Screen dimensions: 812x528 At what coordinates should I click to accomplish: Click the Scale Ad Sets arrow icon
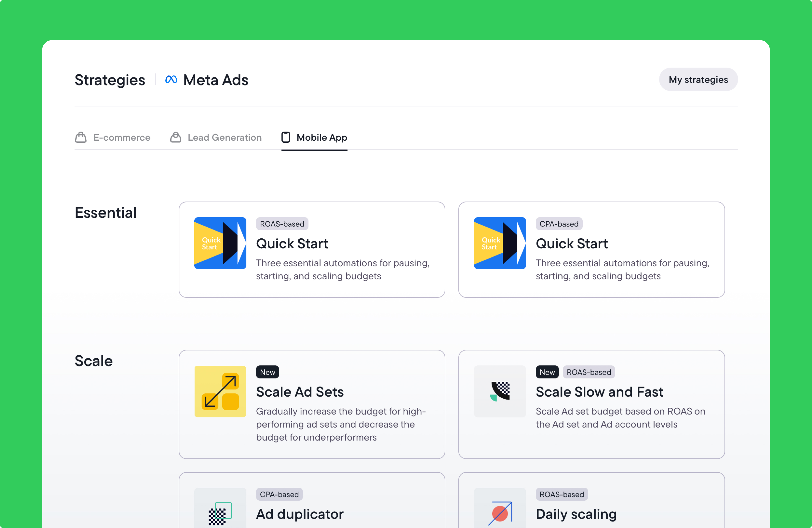point(220,391)
